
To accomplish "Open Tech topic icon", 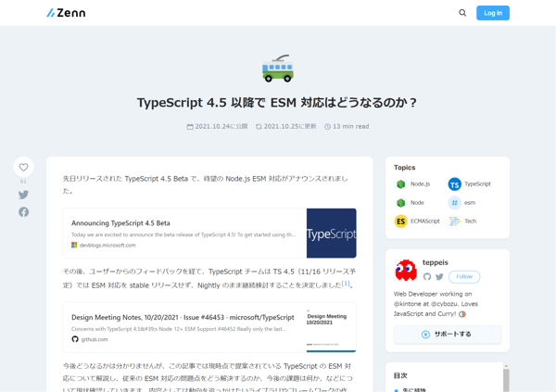I will coord(455,221).
